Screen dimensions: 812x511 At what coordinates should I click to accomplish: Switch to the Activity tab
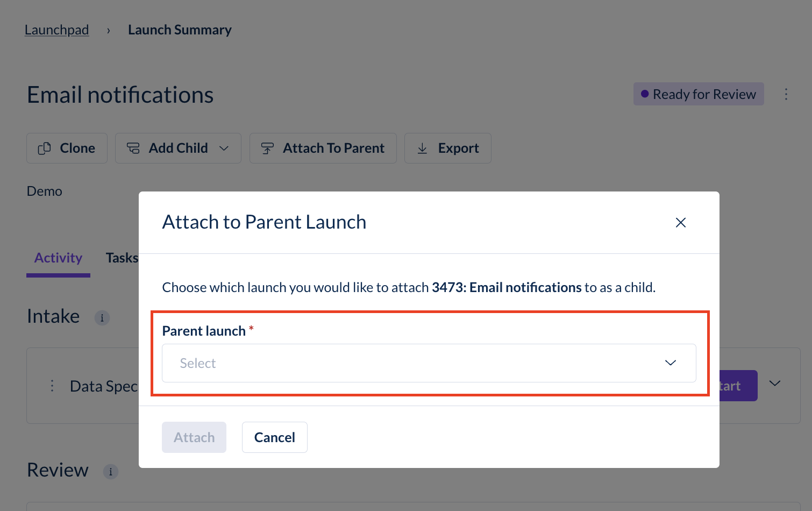pyautogui.click(x=58, y=258)
